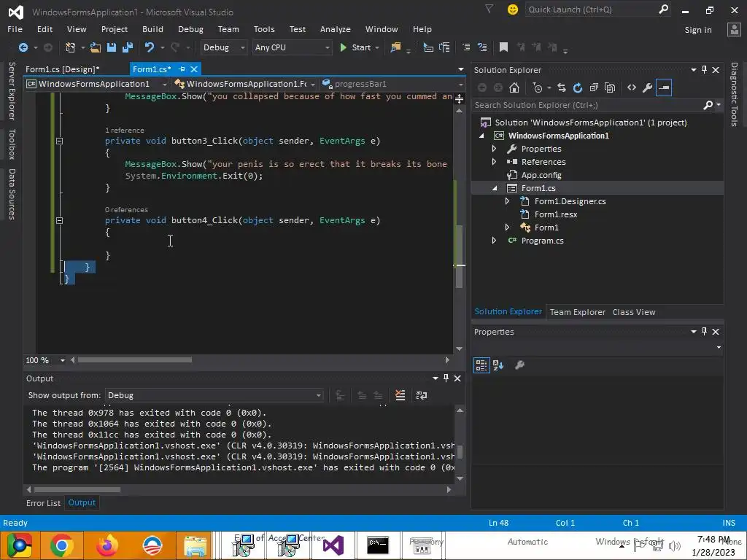Toggle Preview Selected Items in Solution Explorer
Image resolution: width=747 pixels, height=560 pixels.
point(664,87)
